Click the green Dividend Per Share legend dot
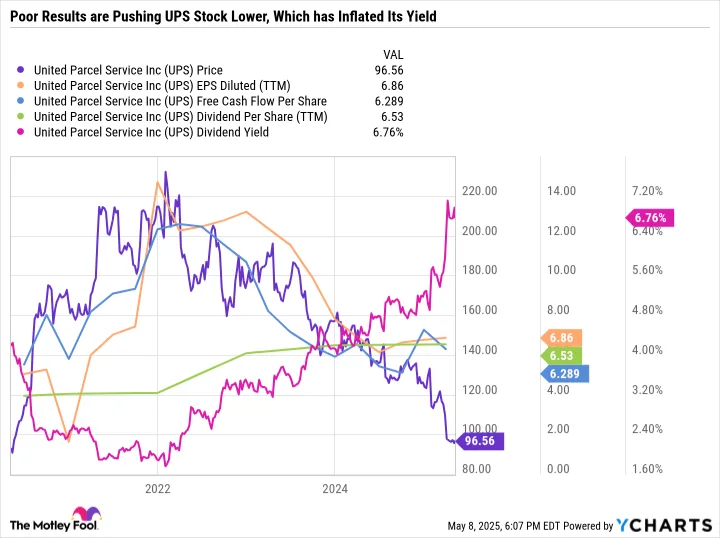Image resolution: width=720 pixels, height=538 pixels. pyautogui.click(x=20, y=117)
